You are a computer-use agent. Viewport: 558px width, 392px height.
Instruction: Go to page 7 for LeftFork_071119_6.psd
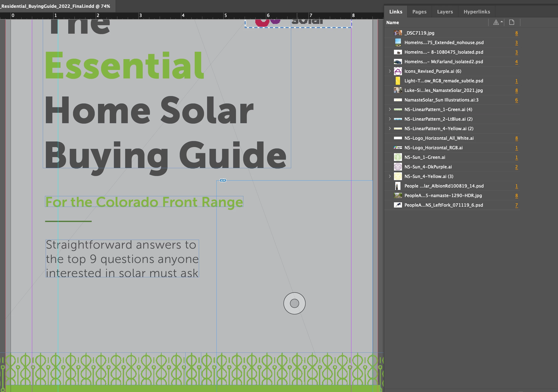coord(516,205)
